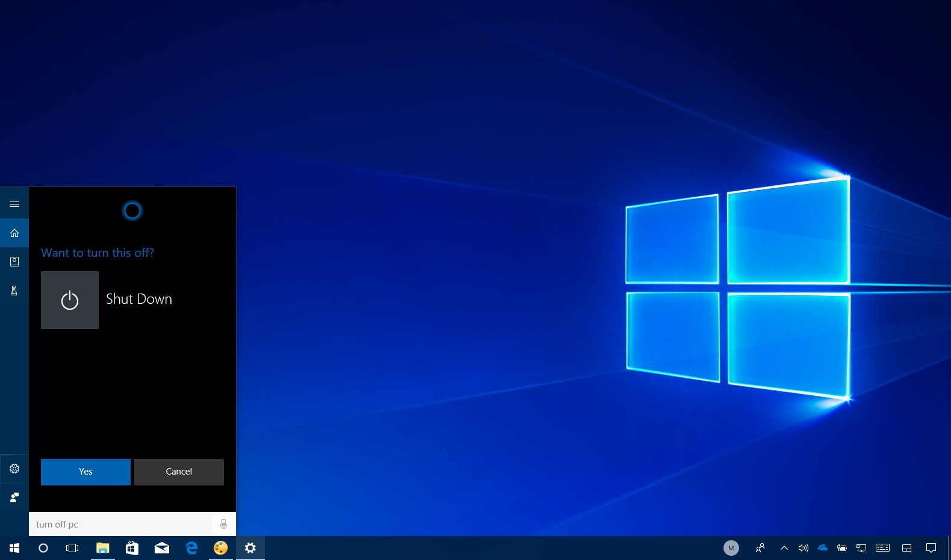Click the 'Shut Down' label
This screenshot has width=951, height=560.
(x=139, y=299)
